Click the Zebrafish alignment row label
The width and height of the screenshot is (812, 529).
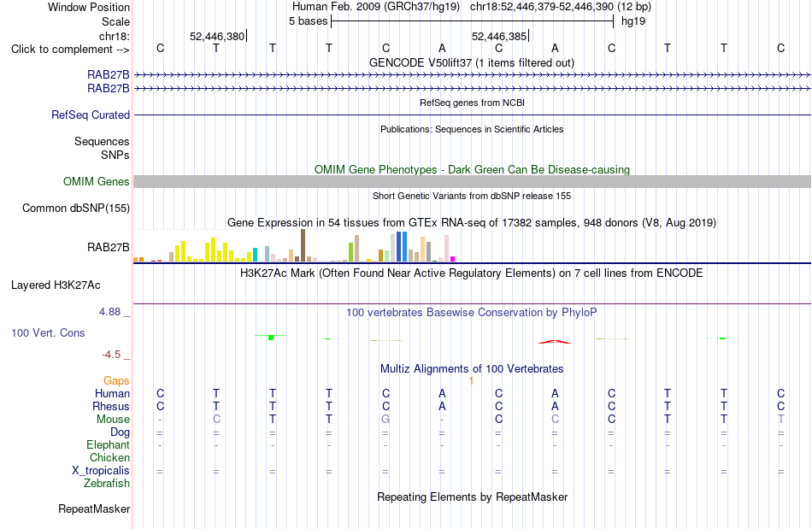pos(107,483)
